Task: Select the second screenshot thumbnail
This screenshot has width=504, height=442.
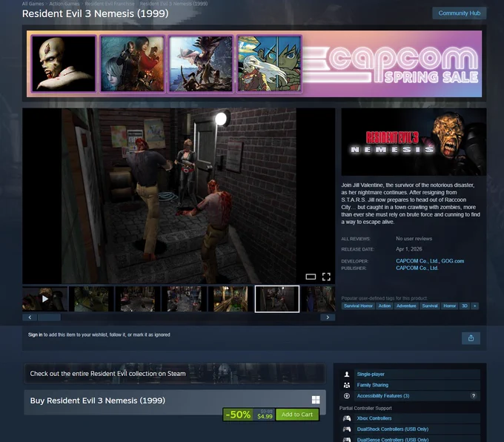Action: pyautogui.click(x=91, y=299)
